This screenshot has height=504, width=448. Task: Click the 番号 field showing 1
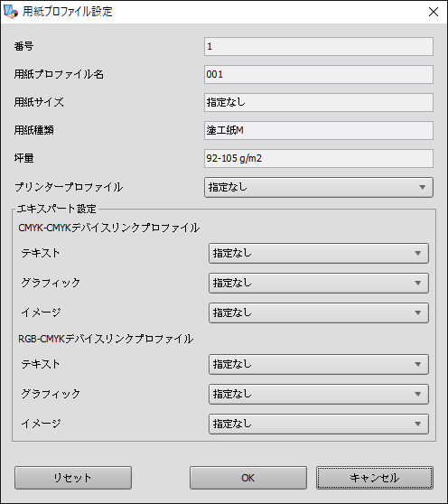pyautogui.click(x=319, y=47)
